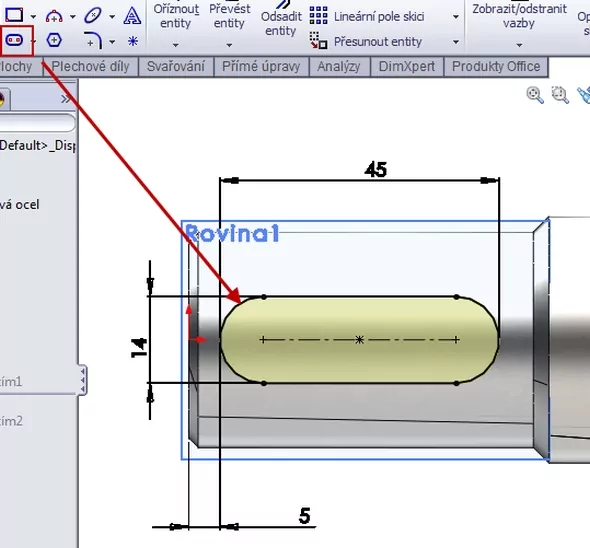Expand the Ellipse tool dropdown arrow
The width and height of the screenshot is (590, 548).
pos(112,17)
